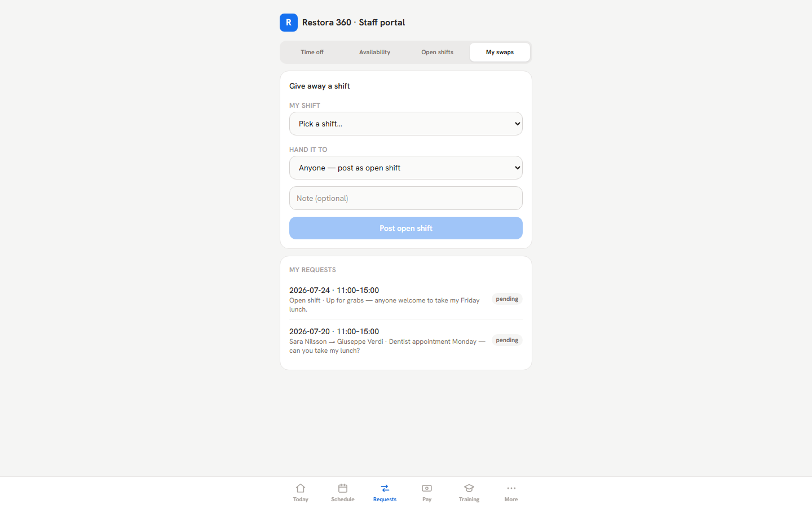Screen dimensions: 812x508
Task: Select the 2026-07-20 · 11:00–15:00 request
Action: coord(406,340)
